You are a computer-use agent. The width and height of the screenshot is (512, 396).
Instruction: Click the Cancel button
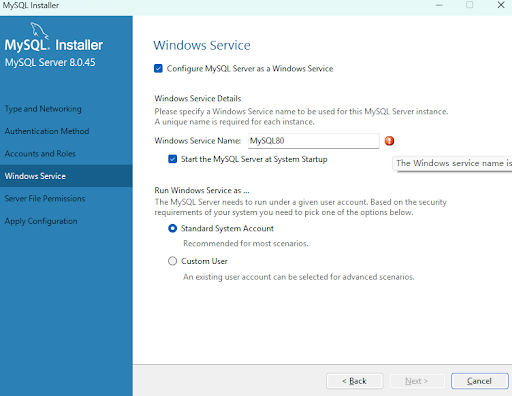tap(480, 381)
